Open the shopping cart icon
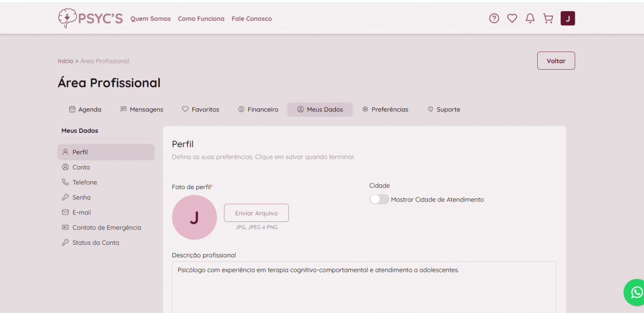The image size is (644, 313). [548, 19]
